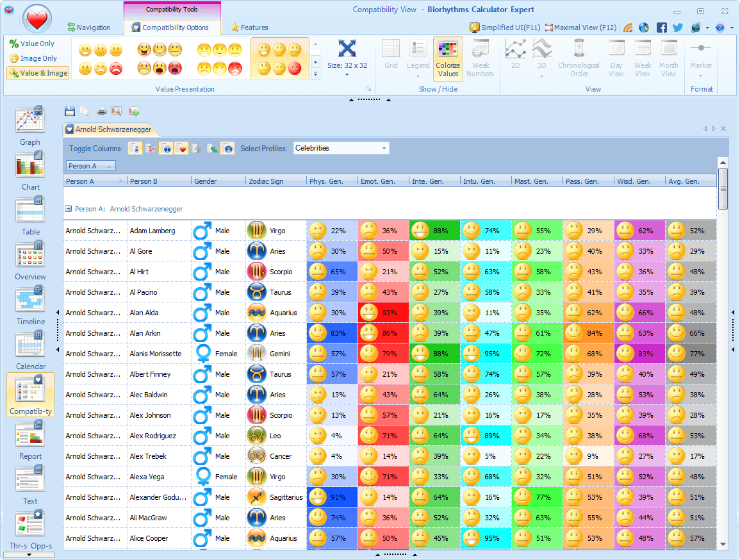
Task: Switch to Month View
Action: 668,58
